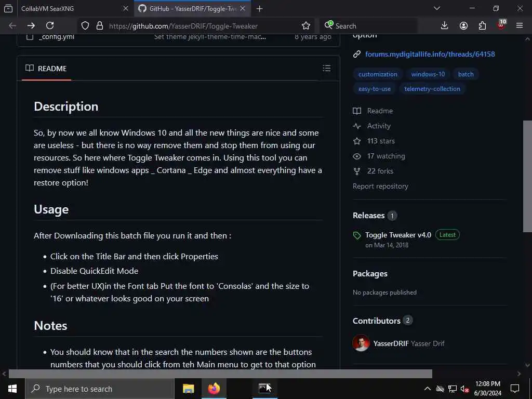Click the horizontal page scrollbar thumb
Viewport: 532px width, 399px height.
point(220,374)
